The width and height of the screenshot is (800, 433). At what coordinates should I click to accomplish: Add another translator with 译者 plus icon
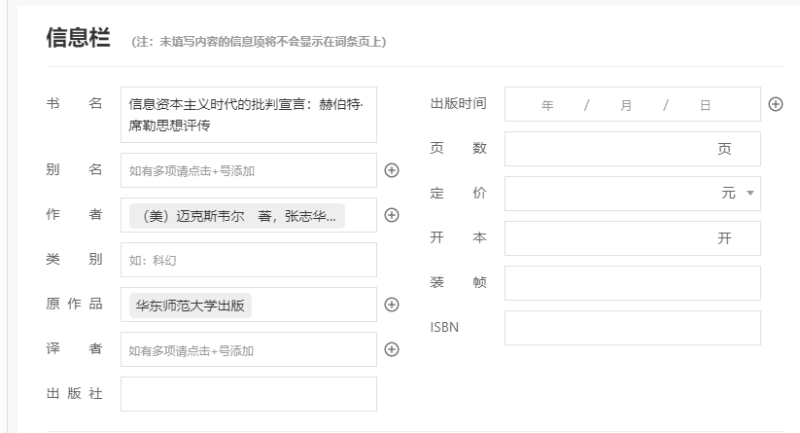tap(391, 349)
